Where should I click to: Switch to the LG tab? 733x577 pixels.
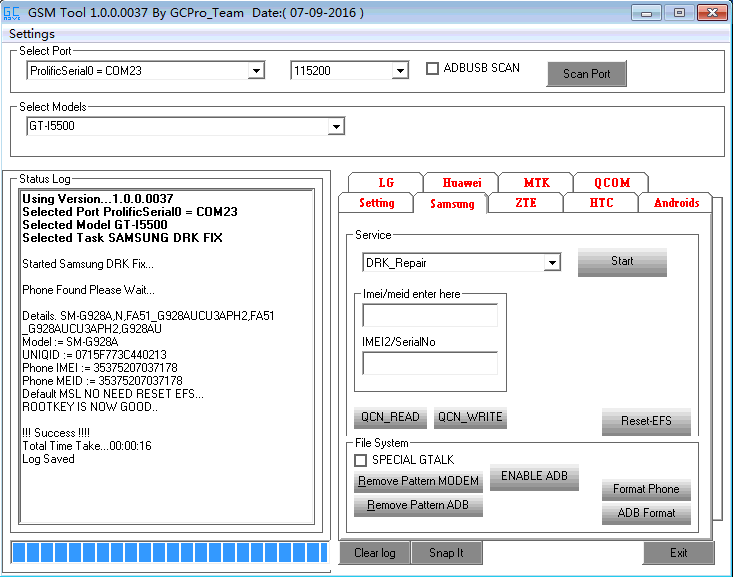pyautogui.click(x=386, y=182)
